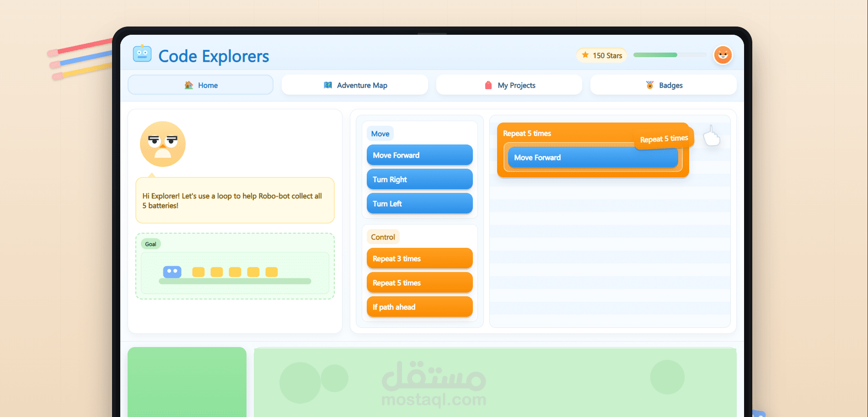Screen dimensions: 868x417
Task: Pick the Turn Left block
Action: click(x=419, y=203)
